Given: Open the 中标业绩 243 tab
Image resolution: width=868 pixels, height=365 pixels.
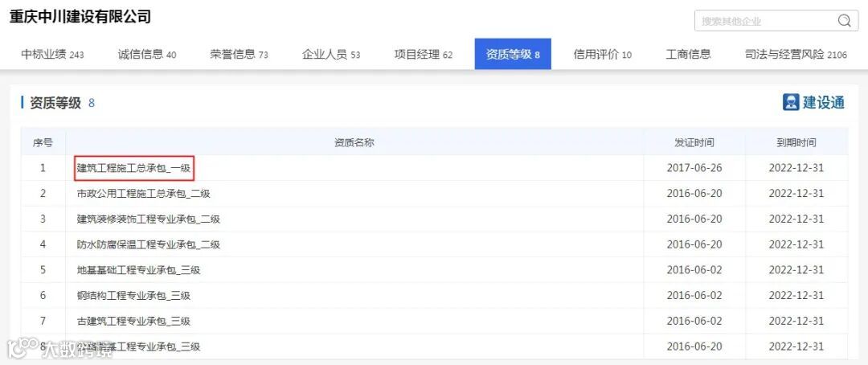Looking at the screenshot, I should 52,55.
